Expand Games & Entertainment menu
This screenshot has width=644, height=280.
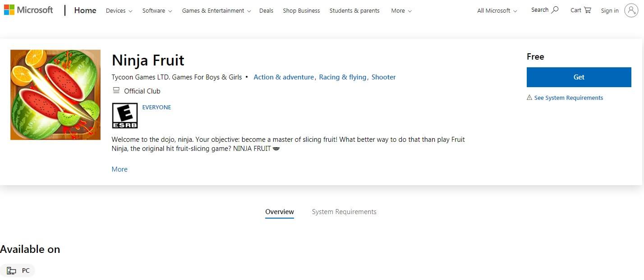[216, 10]
